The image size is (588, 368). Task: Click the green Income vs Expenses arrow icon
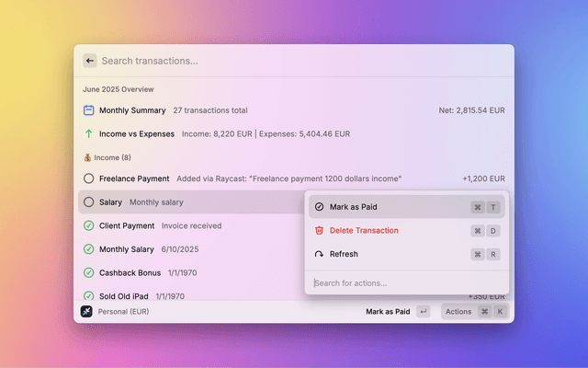pos(89,133)
